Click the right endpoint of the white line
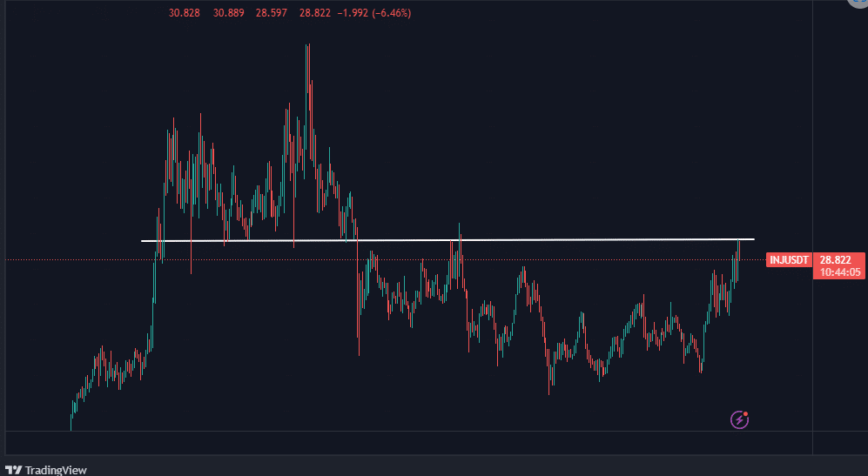 pos(753,238)
